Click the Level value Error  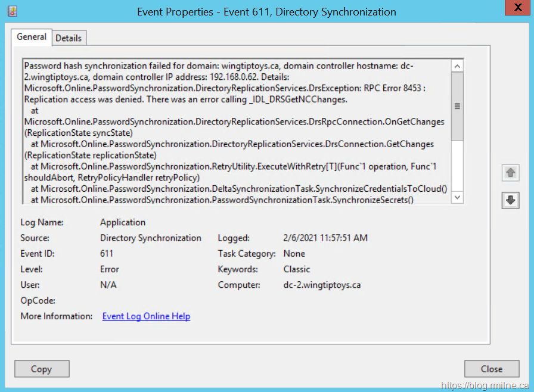(110, 269)
